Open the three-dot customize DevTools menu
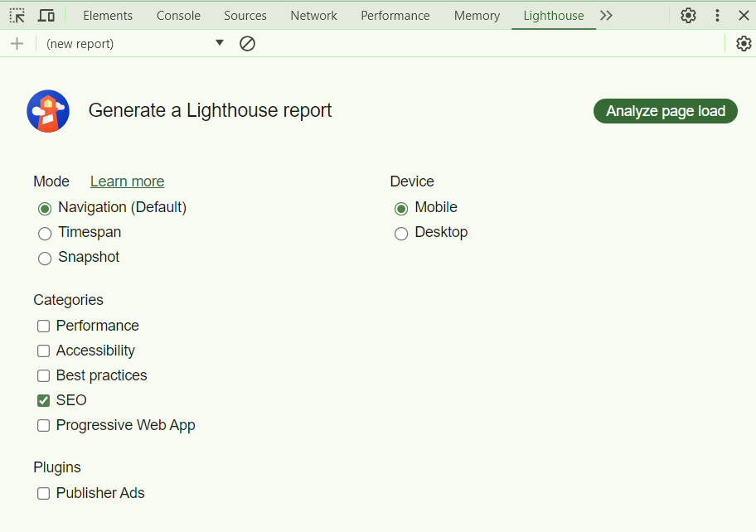Viewport: 756px width, 532px height. click(717, 16)
